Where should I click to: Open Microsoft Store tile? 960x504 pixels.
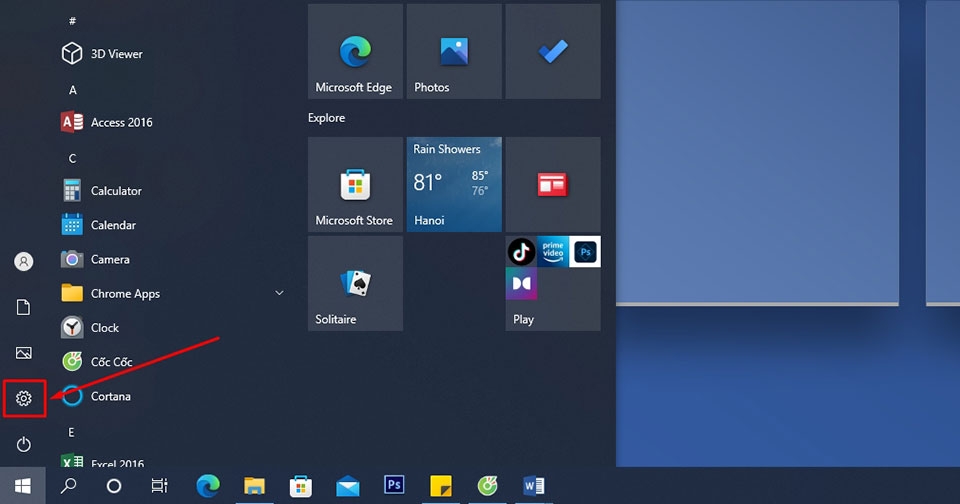point(355,184)
